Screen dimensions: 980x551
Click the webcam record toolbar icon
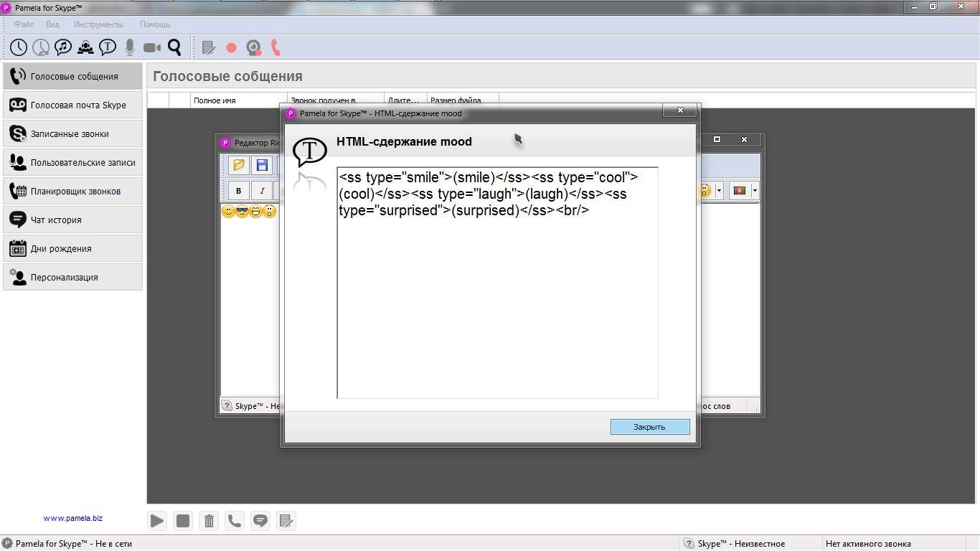pos(253,48)
